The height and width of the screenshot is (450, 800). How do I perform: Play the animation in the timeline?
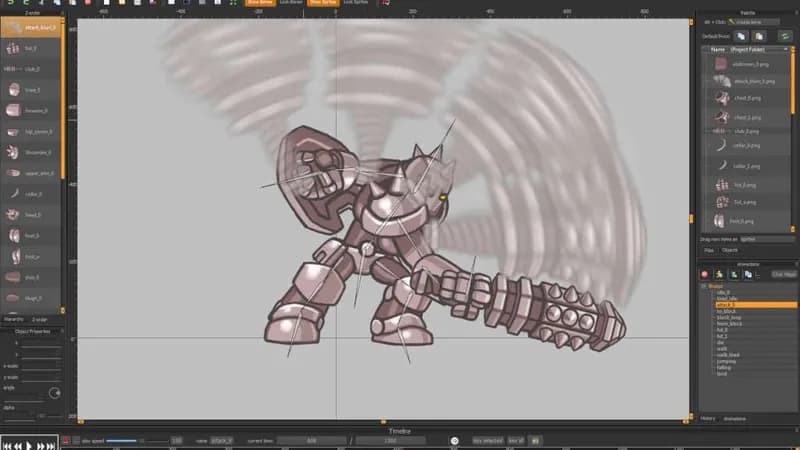29,445
